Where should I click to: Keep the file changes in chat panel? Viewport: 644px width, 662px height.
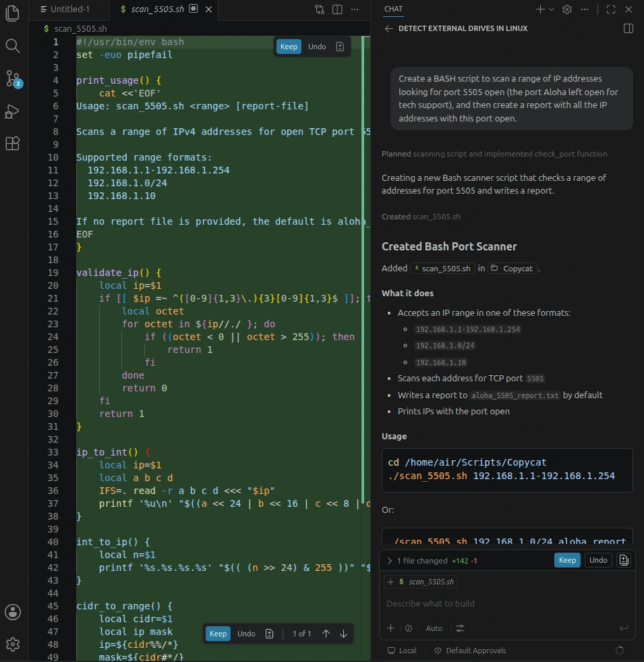[x=567, y=560]
